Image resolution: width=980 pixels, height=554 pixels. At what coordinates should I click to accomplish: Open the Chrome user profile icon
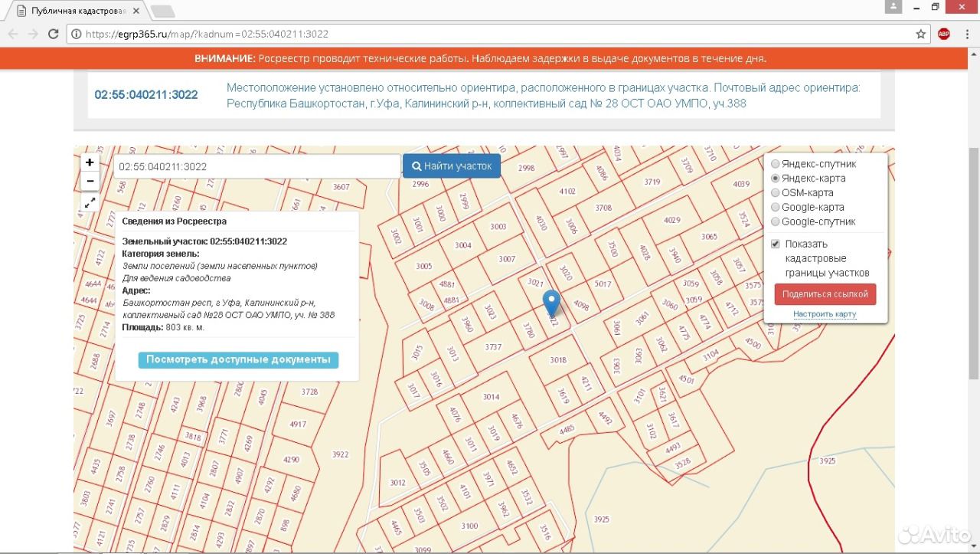click(x=893, y=7)
